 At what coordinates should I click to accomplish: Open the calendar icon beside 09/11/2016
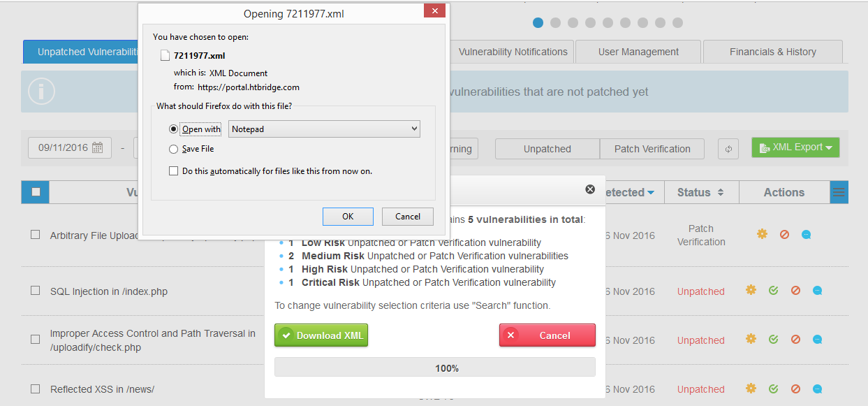98,147
